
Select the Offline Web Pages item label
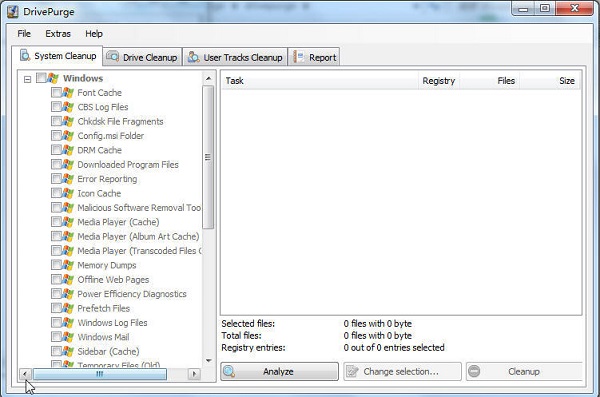[x=113, y=279]
